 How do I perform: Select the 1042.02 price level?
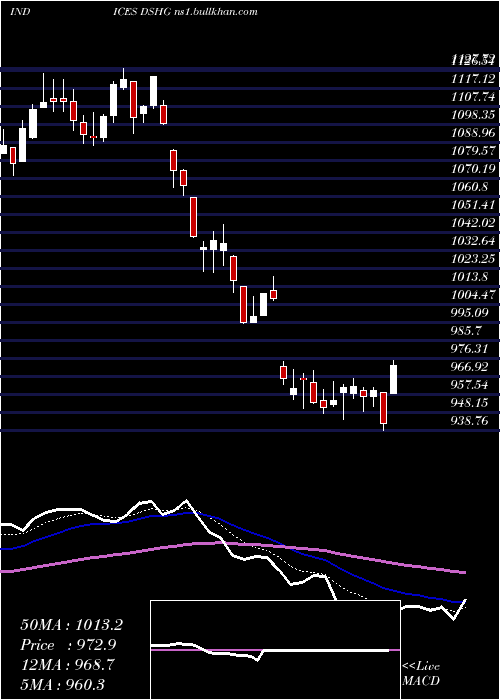coord(474,223)
